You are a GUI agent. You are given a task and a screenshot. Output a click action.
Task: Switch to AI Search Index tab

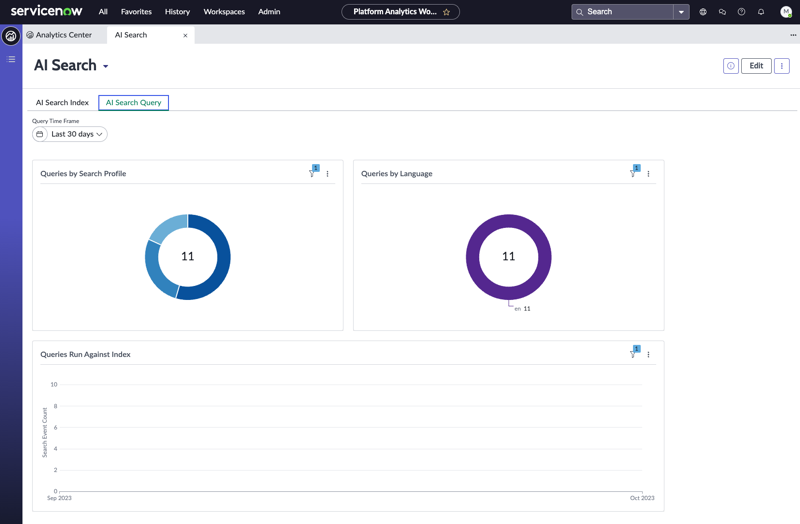[62, 103]
